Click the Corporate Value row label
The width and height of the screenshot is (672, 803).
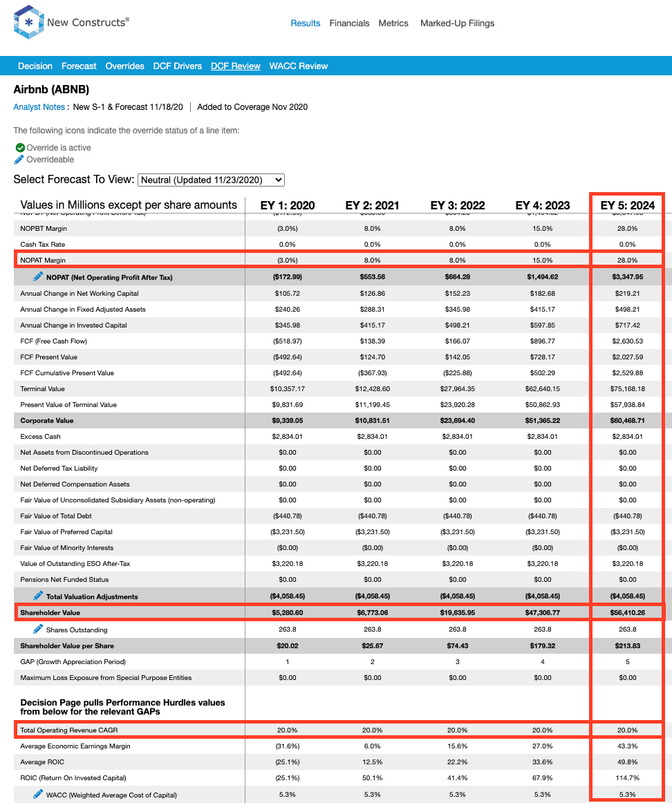(x=47, y=420)
